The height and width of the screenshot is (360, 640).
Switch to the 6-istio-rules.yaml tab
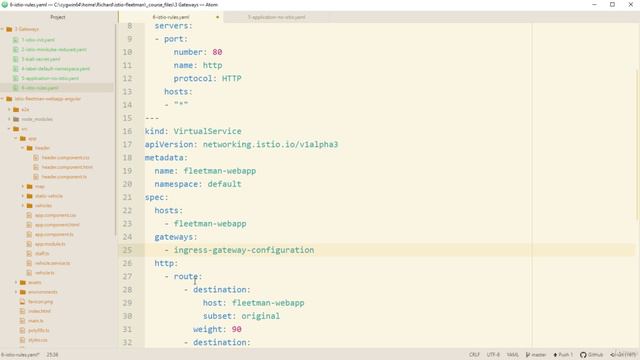(171, 17)
